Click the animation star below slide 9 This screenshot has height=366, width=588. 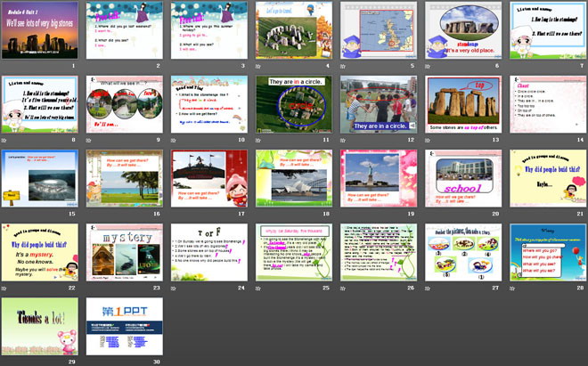coord(90,140)
